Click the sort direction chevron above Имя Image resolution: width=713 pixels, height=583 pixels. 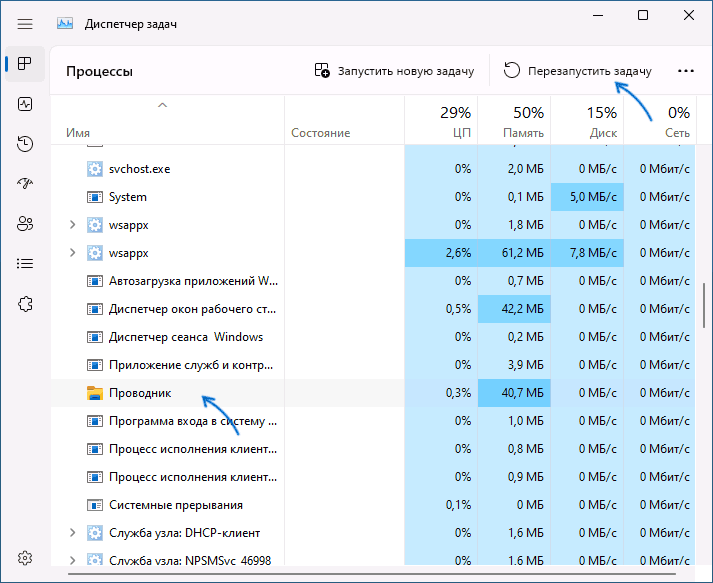162,106
